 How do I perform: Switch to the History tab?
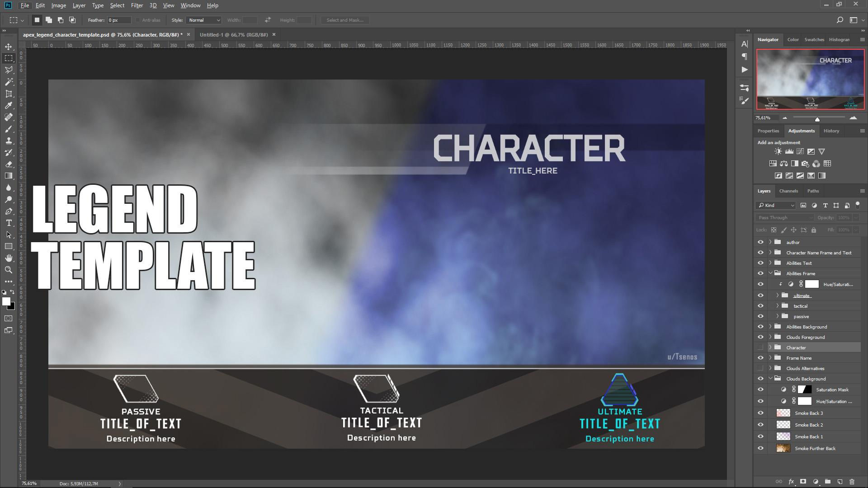click(831, 131)
